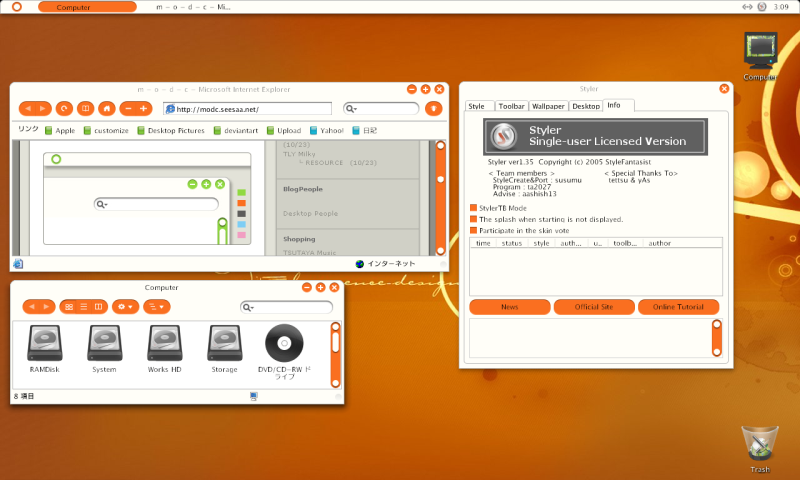This screenshot has height=480, width=800.
Task: Click the Online Tutorial button
Action: pyautogui.click(x=679, y=307)
